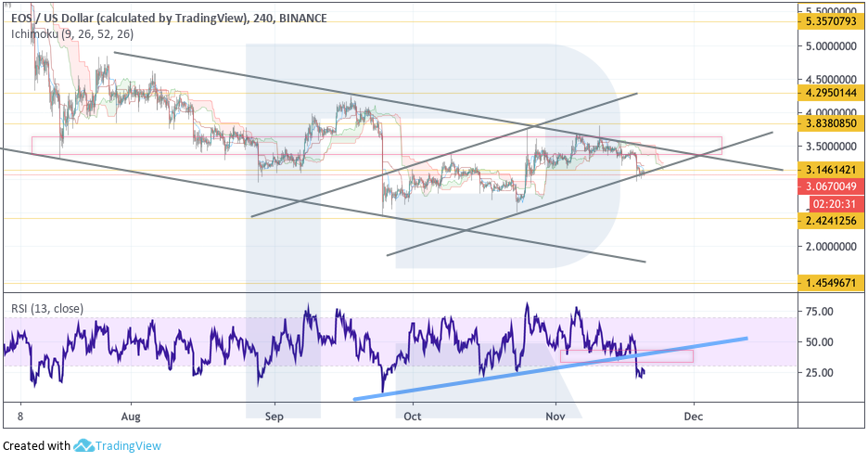Select the red 3.0670049 current price label

coord(830,186)
